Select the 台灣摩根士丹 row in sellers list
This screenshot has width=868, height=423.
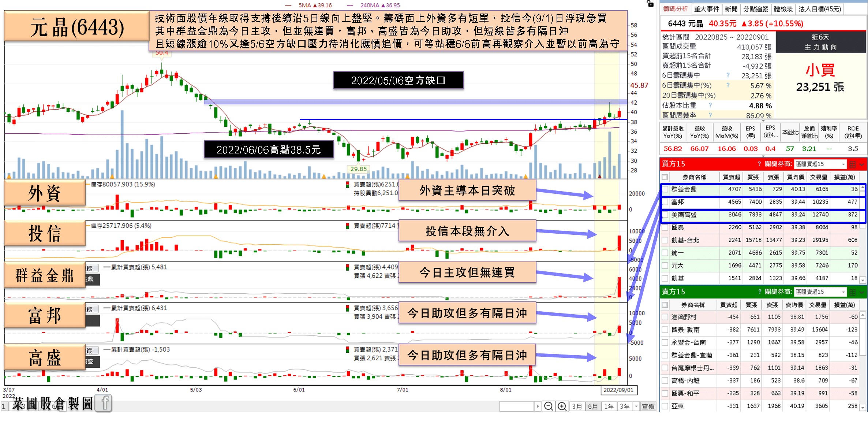click(x=760, y=368)
